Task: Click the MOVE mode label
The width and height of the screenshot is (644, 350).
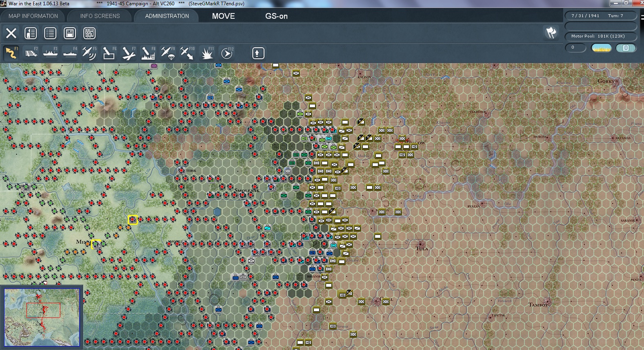Action: click(x=224, y=16)
